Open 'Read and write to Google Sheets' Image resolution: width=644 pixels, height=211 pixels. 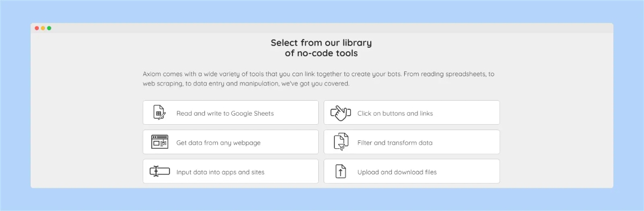tap(231, 112)
